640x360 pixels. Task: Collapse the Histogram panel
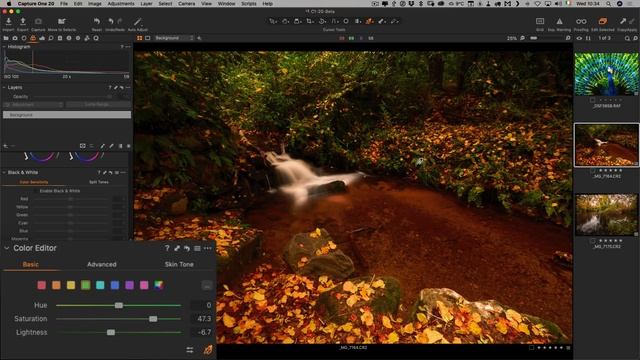(x=4, y=47)
